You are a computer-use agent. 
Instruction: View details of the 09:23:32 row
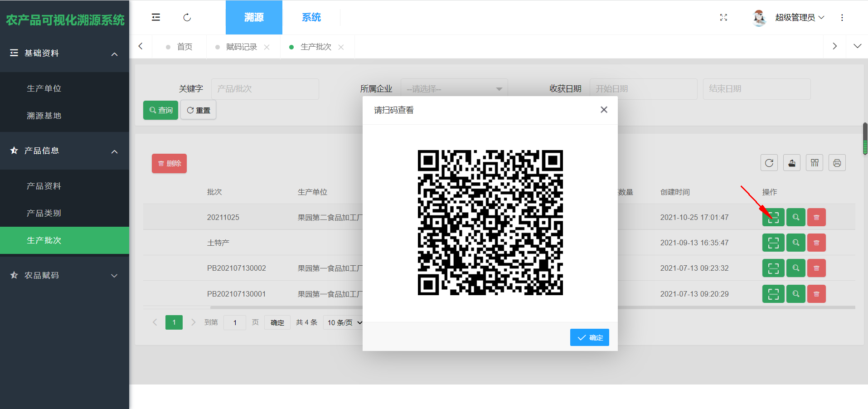pos(796,268)
